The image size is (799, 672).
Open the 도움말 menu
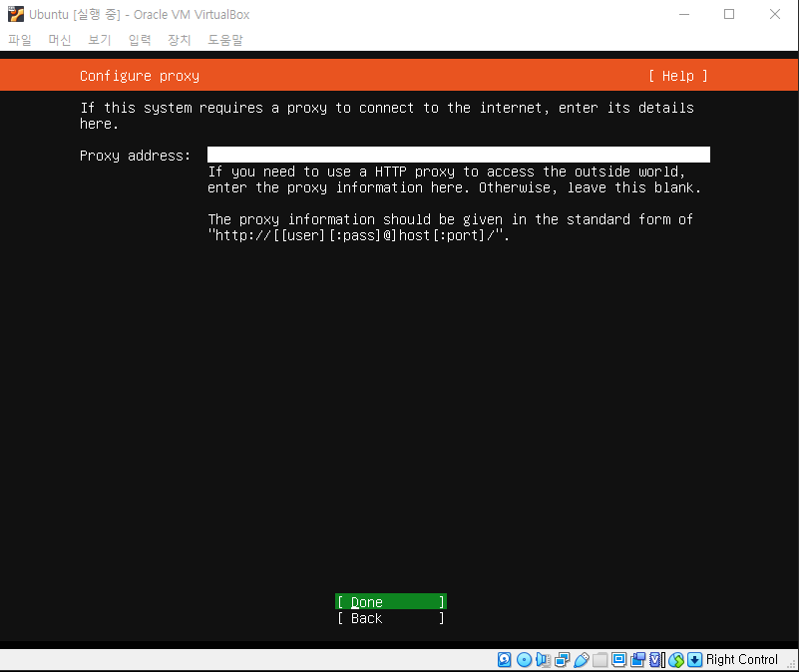225,40
